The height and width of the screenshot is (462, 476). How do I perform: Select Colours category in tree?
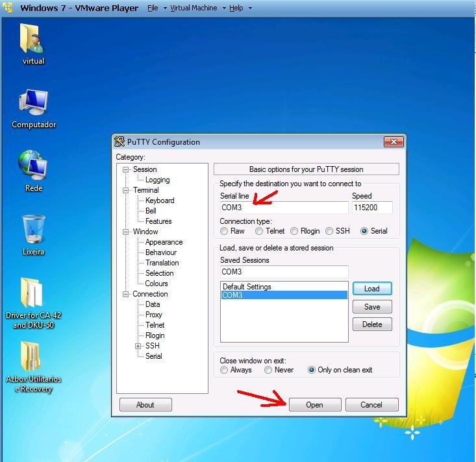[157, 284]
